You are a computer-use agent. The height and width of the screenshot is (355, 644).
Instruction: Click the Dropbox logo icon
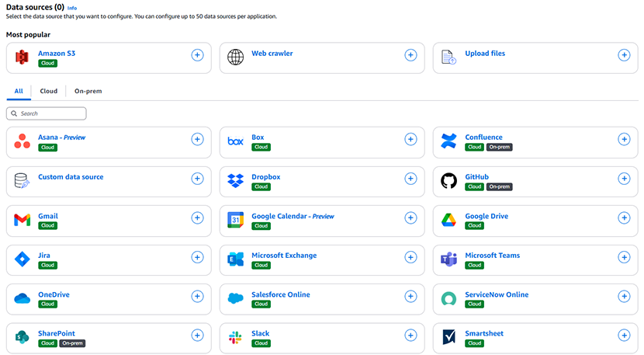(235, 181)
